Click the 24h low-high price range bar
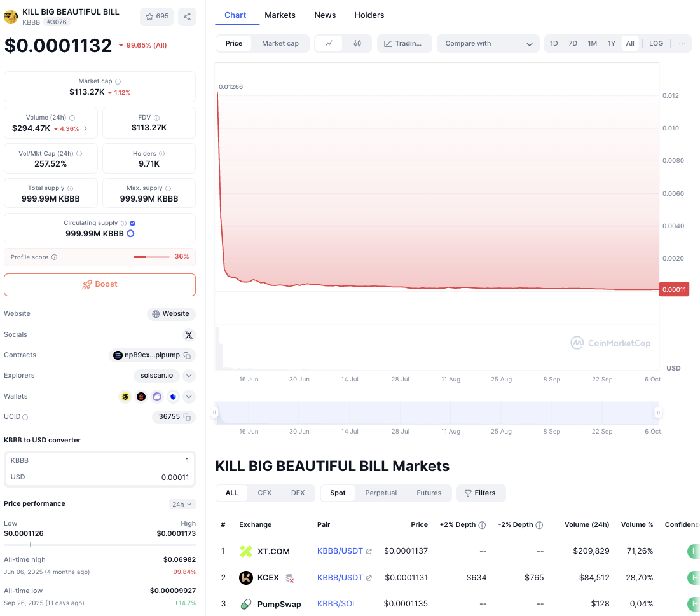700x616 pixels. point(100,545)
